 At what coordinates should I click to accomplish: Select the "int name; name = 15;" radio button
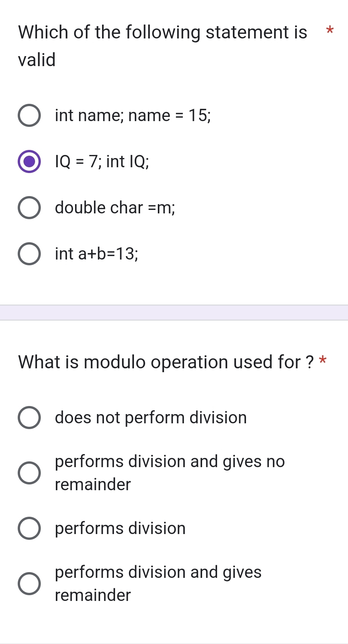[x=29, y=115]
